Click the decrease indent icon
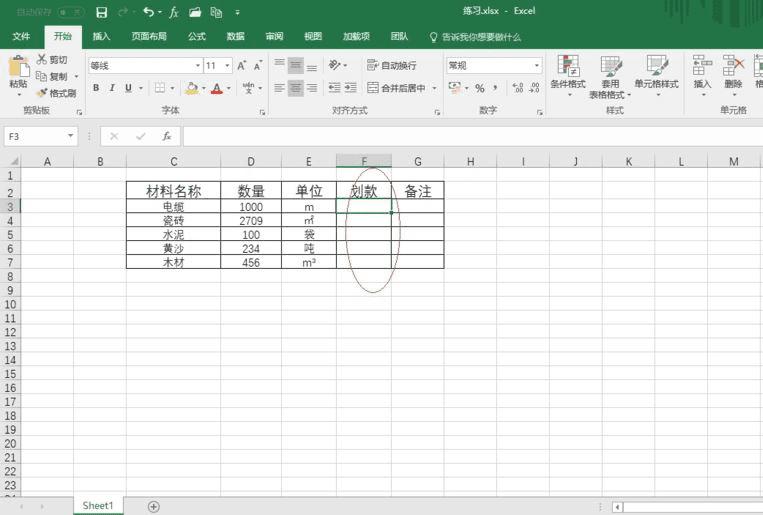763x515 pixels. [x=334, y=88]
